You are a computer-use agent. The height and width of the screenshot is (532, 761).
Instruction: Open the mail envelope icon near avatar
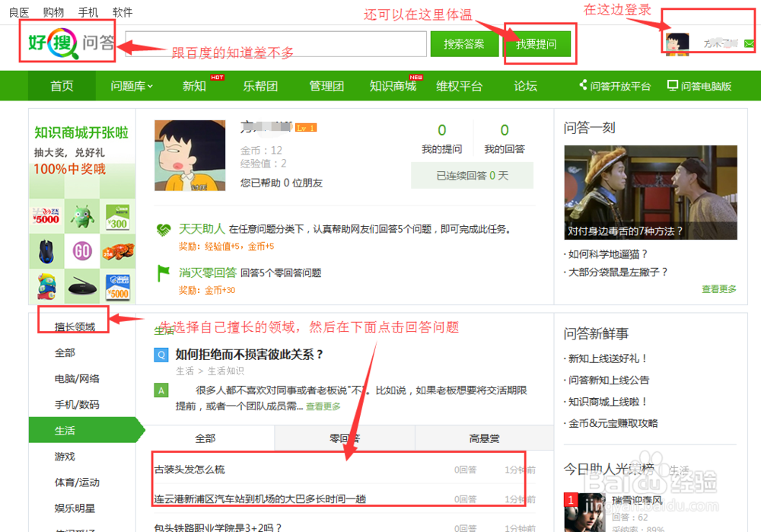749,44
